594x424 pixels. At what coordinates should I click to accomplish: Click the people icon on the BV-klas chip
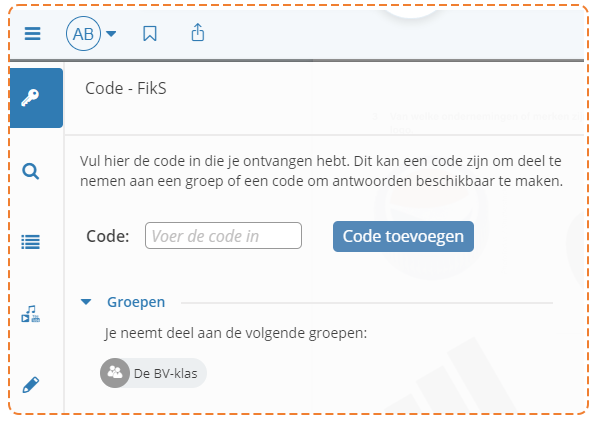point(115,373)
